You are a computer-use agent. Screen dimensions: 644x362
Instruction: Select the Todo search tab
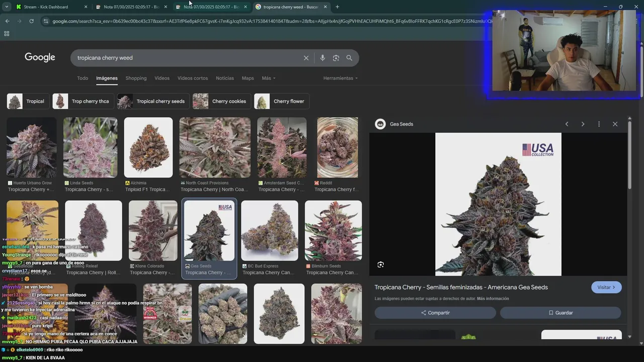coord(83,78)
